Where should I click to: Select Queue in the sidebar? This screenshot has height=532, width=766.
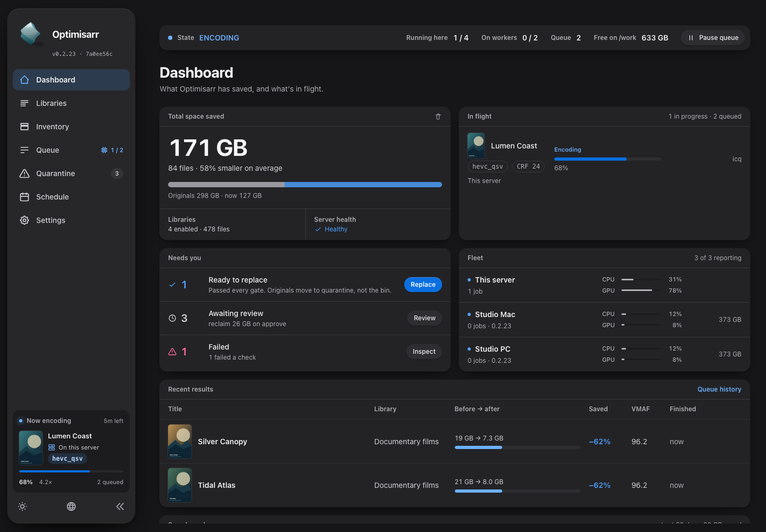click(x=71, y=150)
